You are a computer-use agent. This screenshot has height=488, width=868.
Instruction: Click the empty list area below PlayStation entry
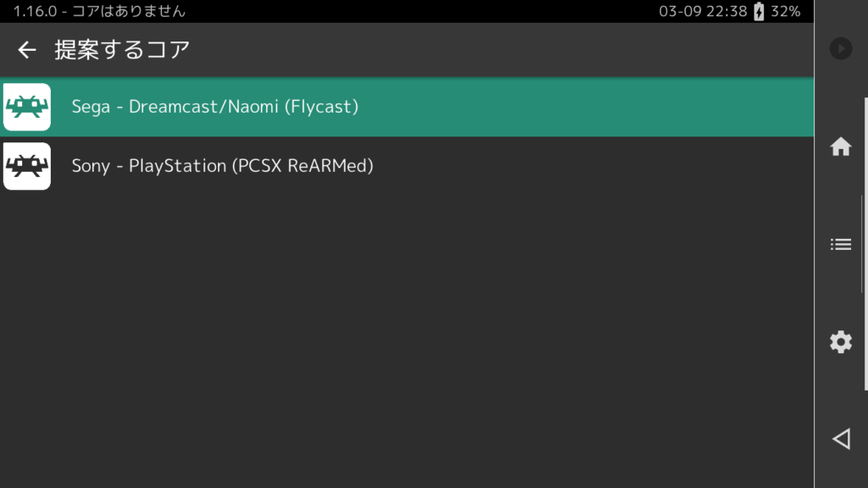tap(407, 341)
